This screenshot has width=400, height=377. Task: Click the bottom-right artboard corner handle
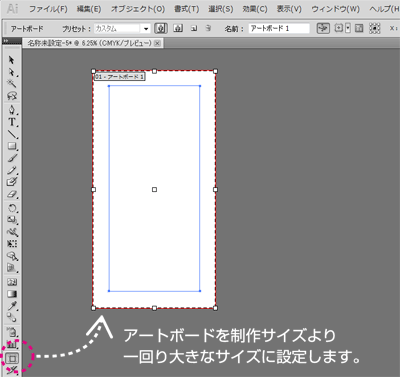coord(215,308)
